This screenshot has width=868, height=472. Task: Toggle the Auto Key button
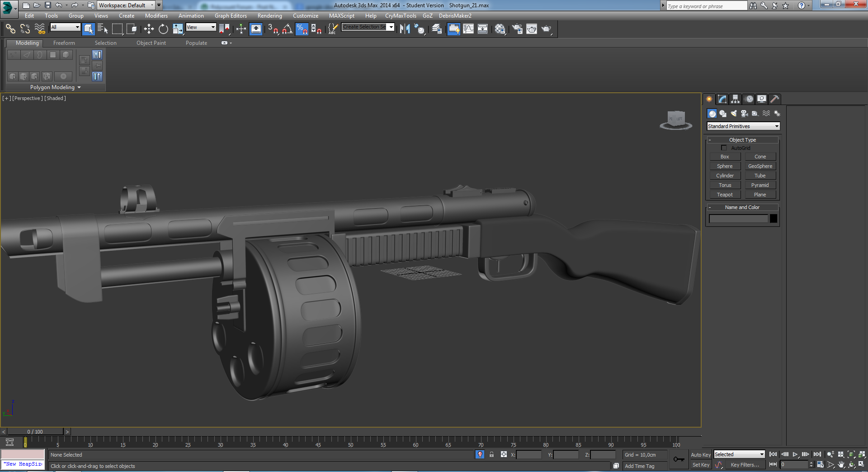pyautogui.click(x=701, y=455)
